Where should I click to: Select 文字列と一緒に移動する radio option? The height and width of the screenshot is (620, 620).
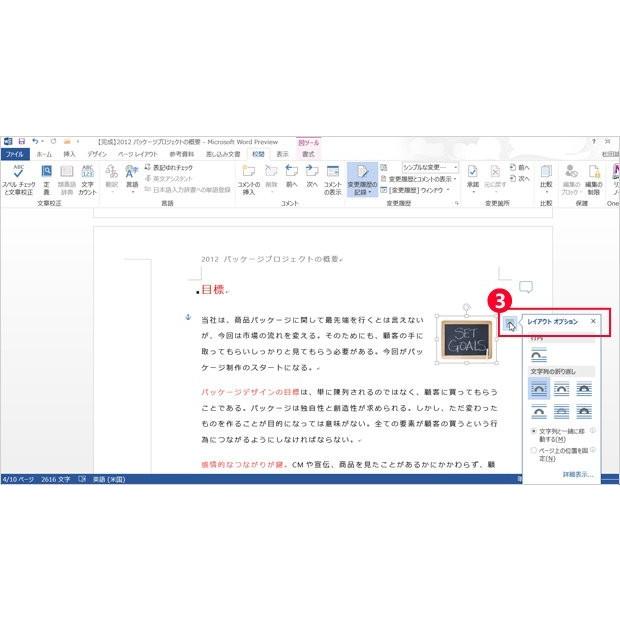(x=535, y=431)
